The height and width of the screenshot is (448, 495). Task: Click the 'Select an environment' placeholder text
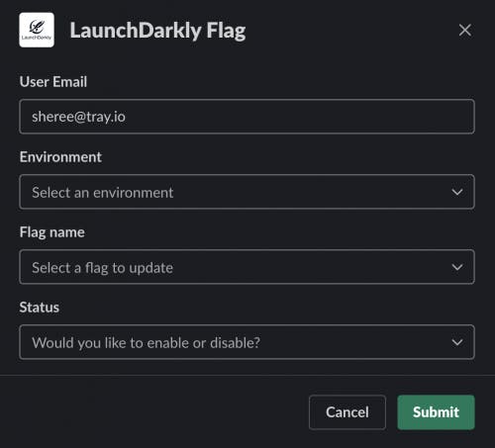103,192
